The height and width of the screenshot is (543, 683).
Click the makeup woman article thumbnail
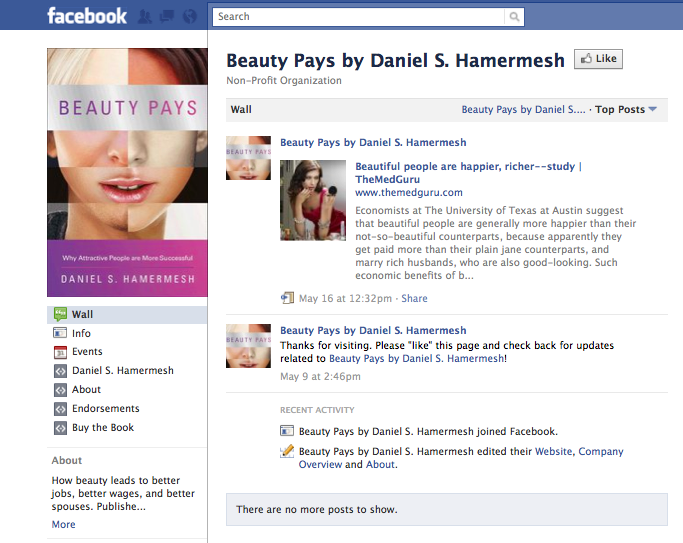point(313,200)
